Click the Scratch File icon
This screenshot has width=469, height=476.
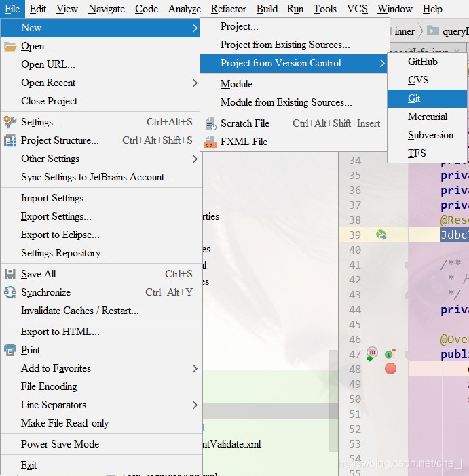click(x=210, y=123)
